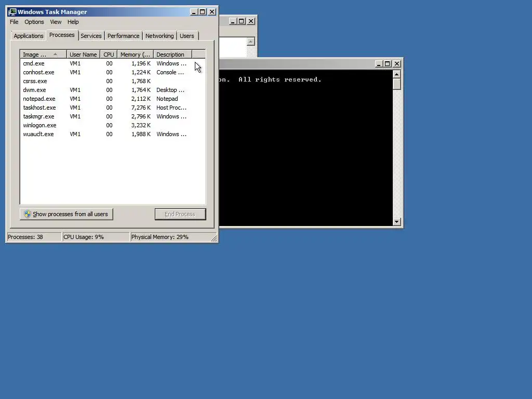Open the Help menu
The image size is (532, 399).
(73, 22)
